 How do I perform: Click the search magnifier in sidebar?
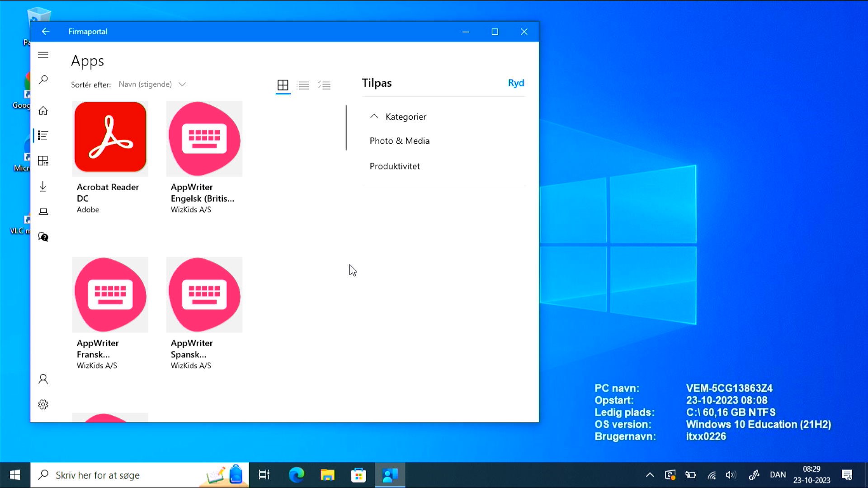click(x=43, y=80)
